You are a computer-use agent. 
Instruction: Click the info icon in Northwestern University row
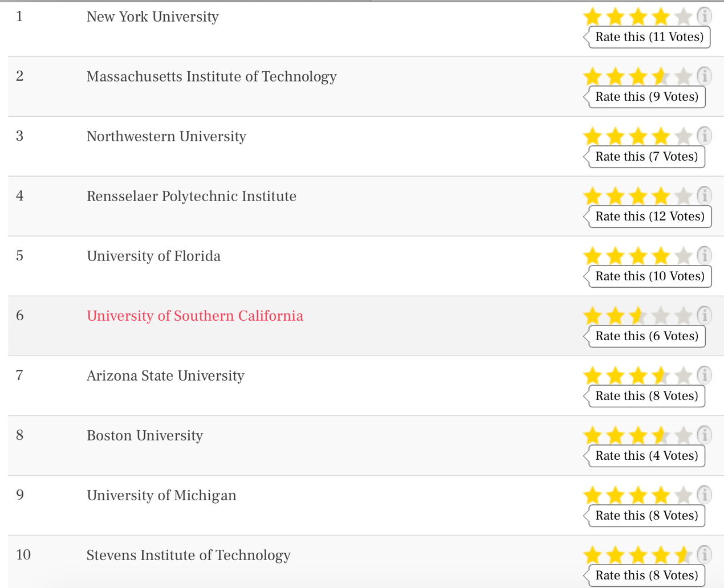(705, 136)
